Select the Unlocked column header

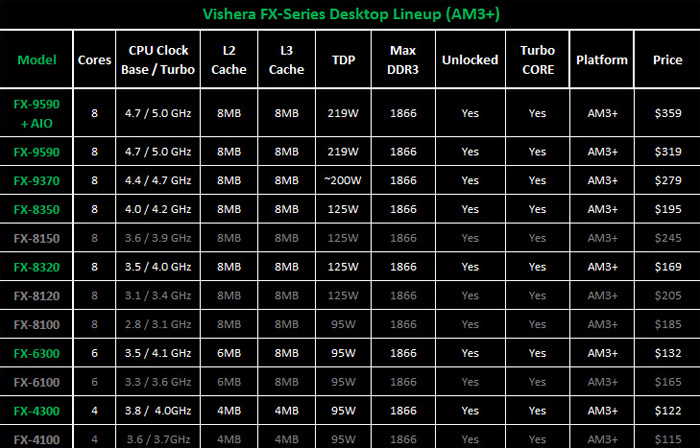click(x=470, y=60)
